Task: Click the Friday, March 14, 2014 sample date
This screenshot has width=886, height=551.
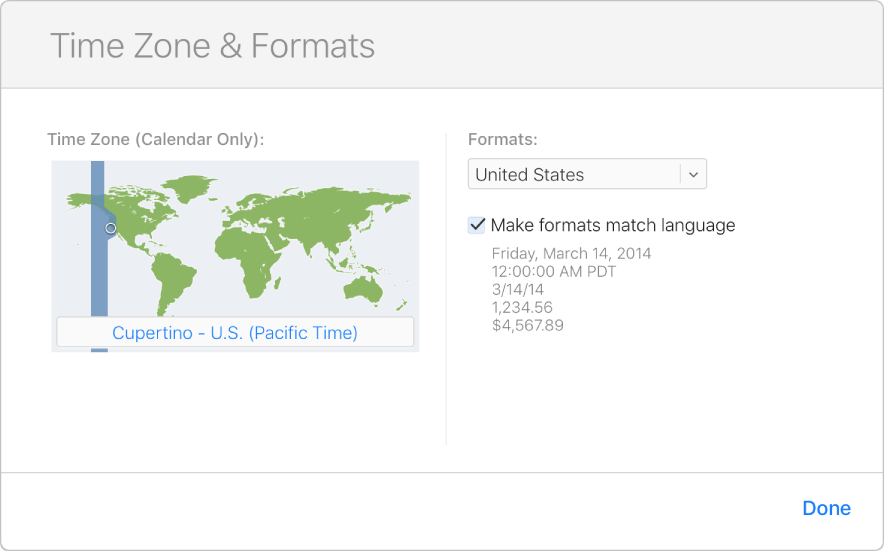Action: pos(571,253)
